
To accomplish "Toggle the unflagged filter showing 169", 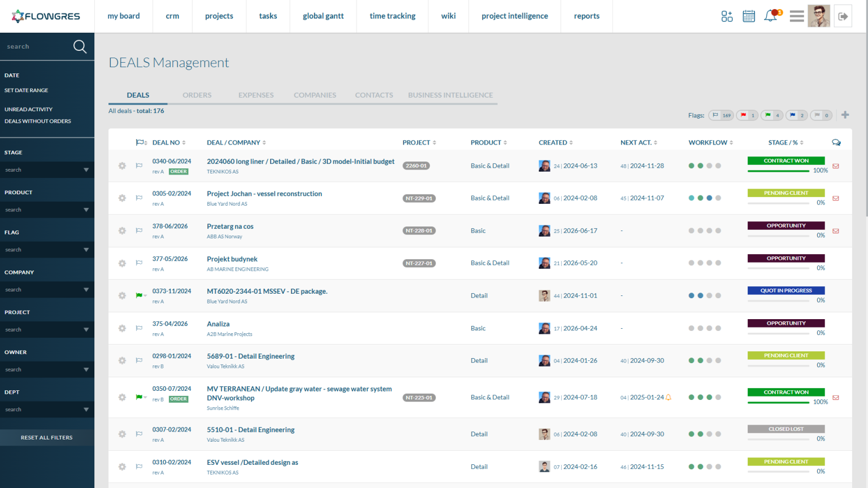I will click(x=721, y=115).
